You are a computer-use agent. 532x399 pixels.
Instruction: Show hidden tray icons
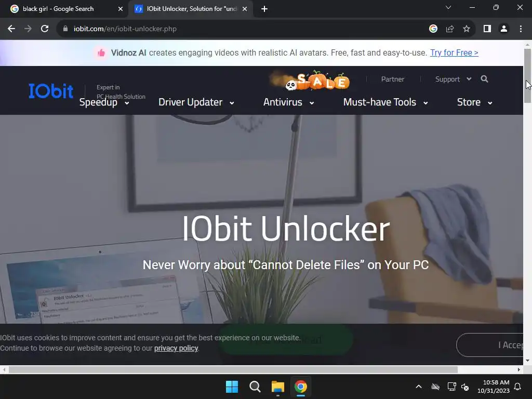coord(419,387)
